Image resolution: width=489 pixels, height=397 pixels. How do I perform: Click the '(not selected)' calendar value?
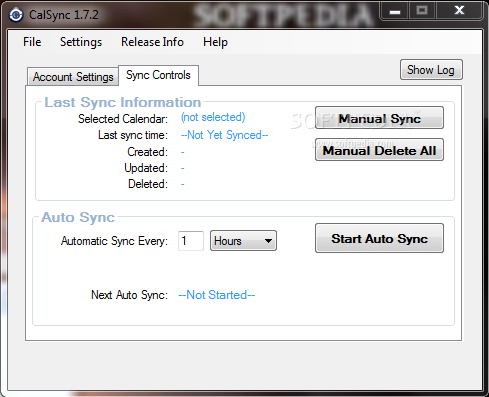click(x=213, y=117)
